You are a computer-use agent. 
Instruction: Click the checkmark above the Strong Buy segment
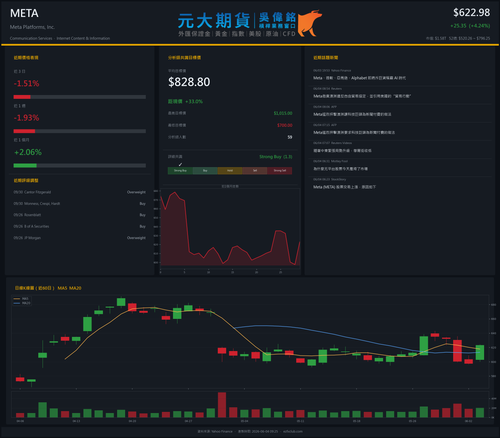(x=180, y=164)
